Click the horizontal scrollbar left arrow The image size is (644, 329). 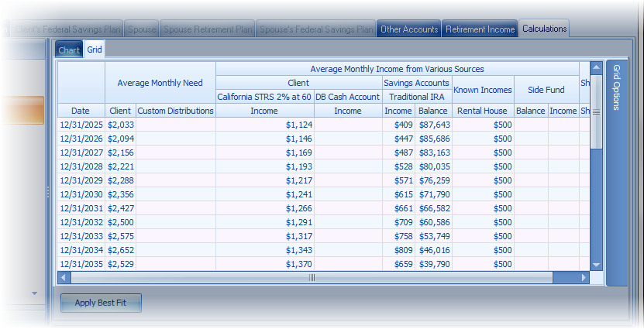click(65, 277)
